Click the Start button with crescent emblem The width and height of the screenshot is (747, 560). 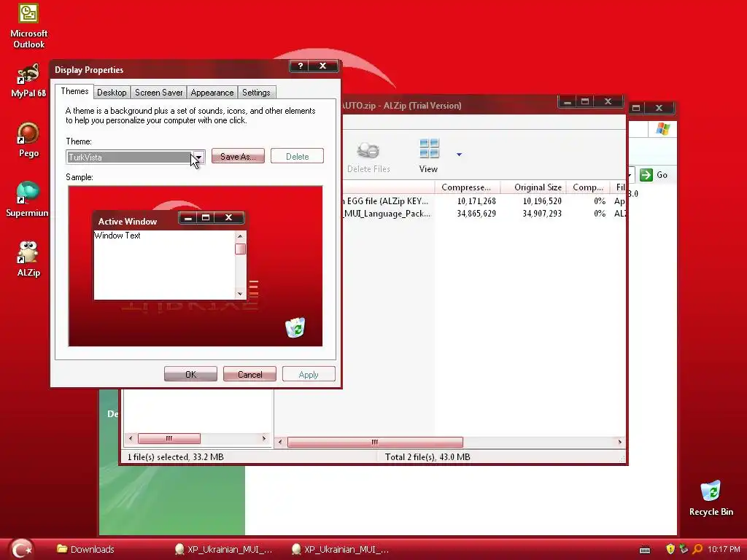click(x=21, y=549)
